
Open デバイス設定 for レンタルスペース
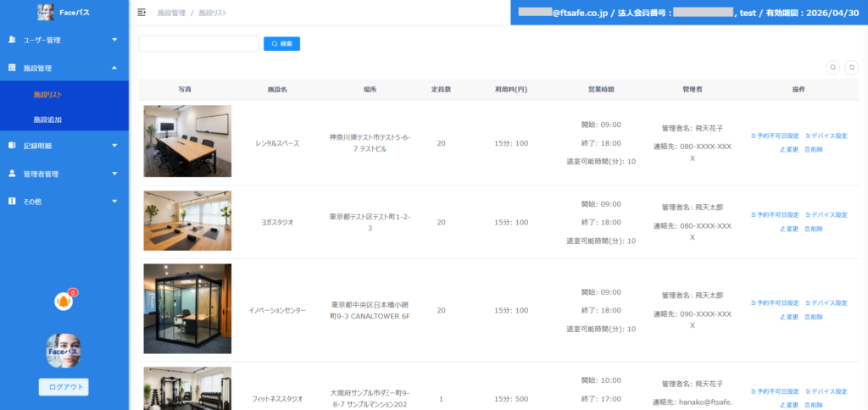tap(826, 136)
